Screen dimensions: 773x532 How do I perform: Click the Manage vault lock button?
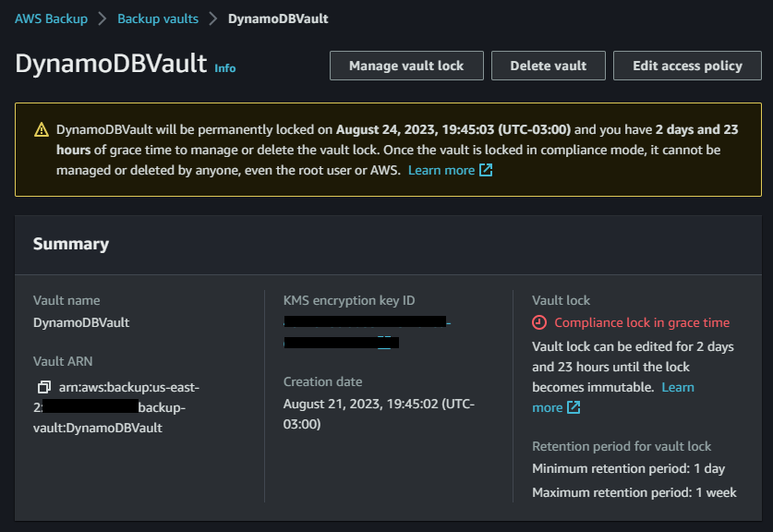point(406,66)
